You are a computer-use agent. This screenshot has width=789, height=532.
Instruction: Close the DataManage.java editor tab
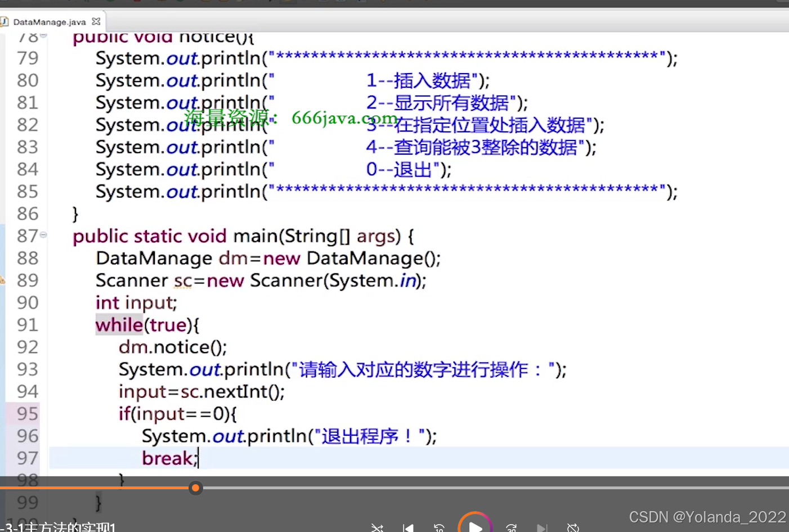coord(96,21)
